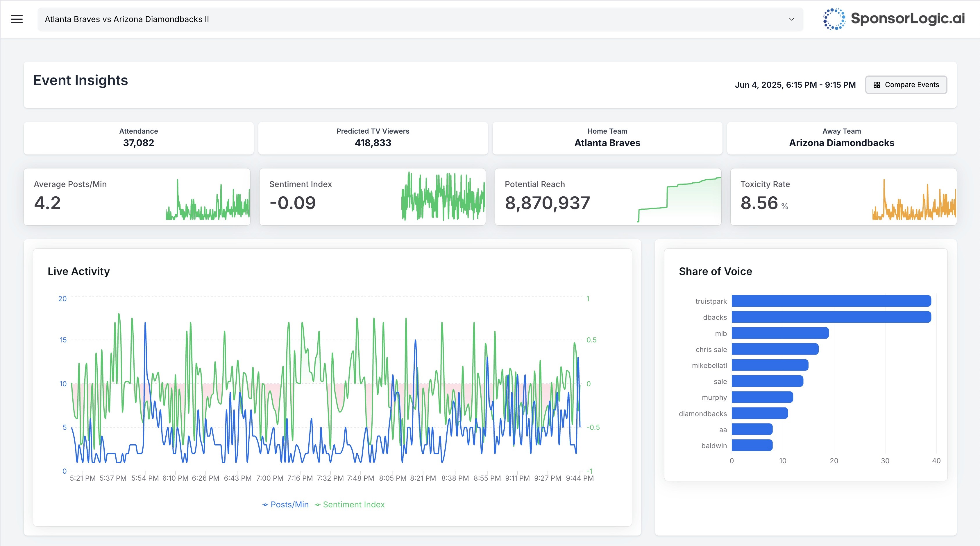Open the hamburger navigation menu
This screenshot has height=546, width=980.
17,19
